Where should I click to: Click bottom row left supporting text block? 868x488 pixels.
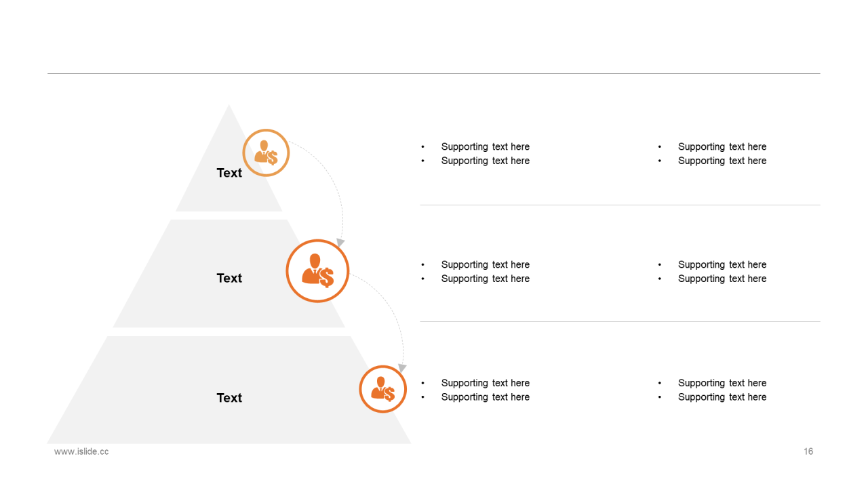[485, 390]
